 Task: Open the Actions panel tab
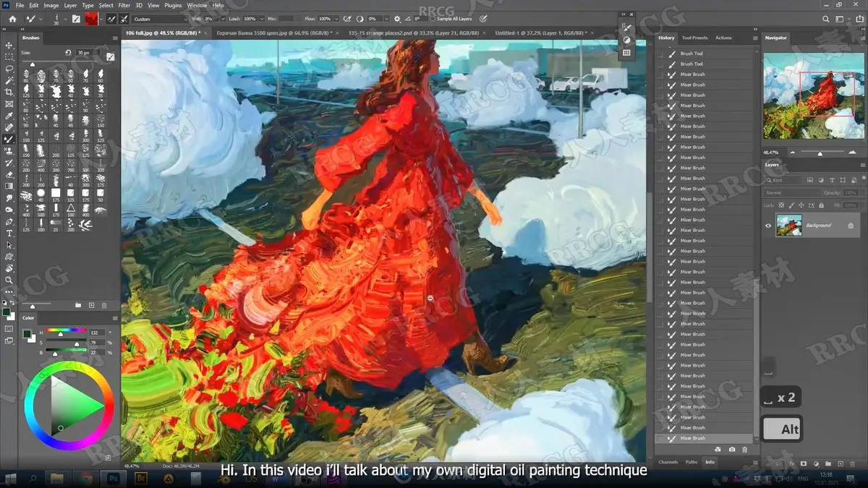pos(723,38)
